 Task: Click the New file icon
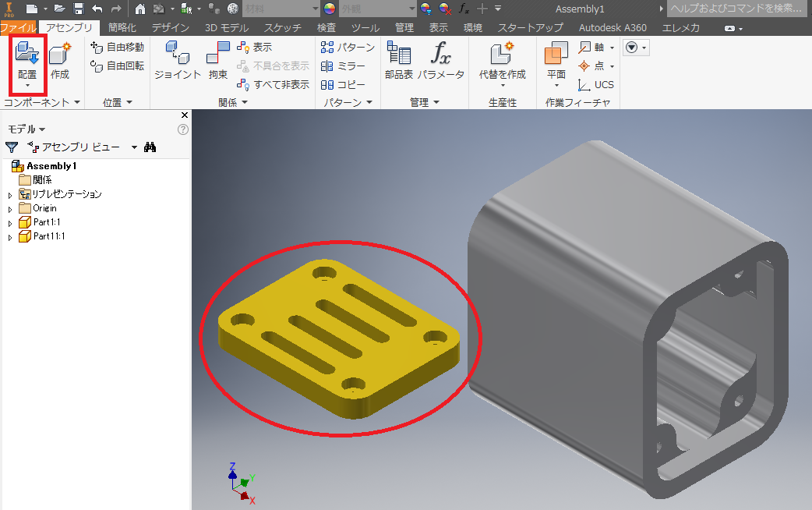(x=32, y=9)
